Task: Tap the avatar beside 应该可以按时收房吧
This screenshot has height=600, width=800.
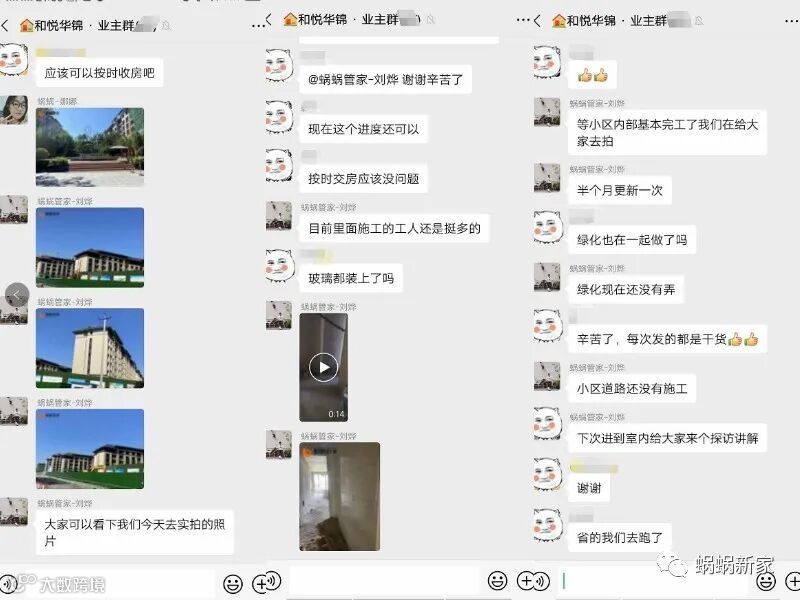Action: 14,60
